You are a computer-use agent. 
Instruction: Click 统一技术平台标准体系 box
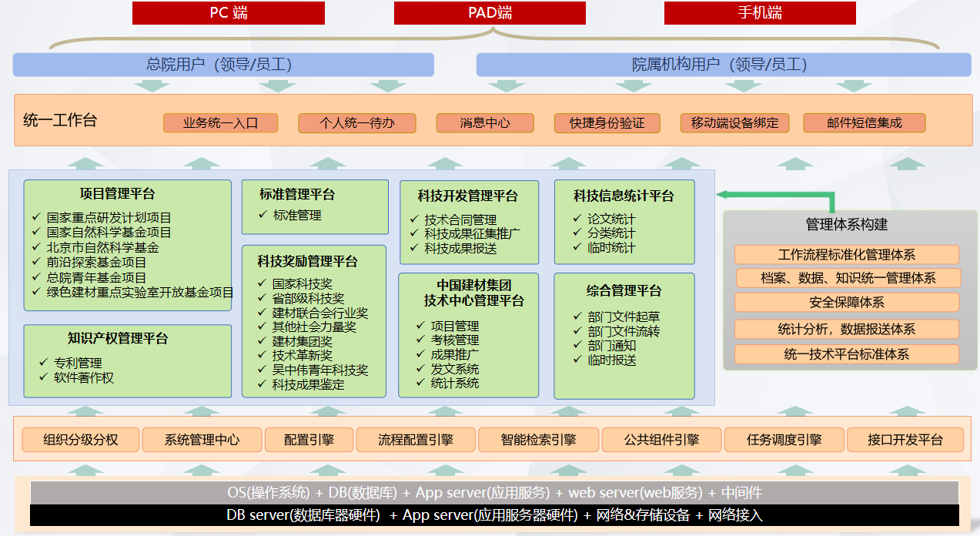pos(847,354)
